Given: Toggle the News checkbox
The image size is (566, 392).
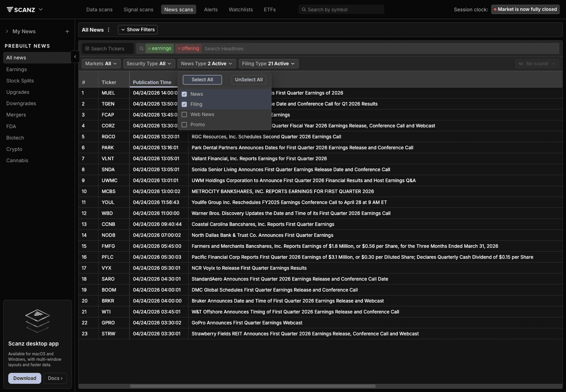Looking at the screenshot, I should (x=184, y=94).
